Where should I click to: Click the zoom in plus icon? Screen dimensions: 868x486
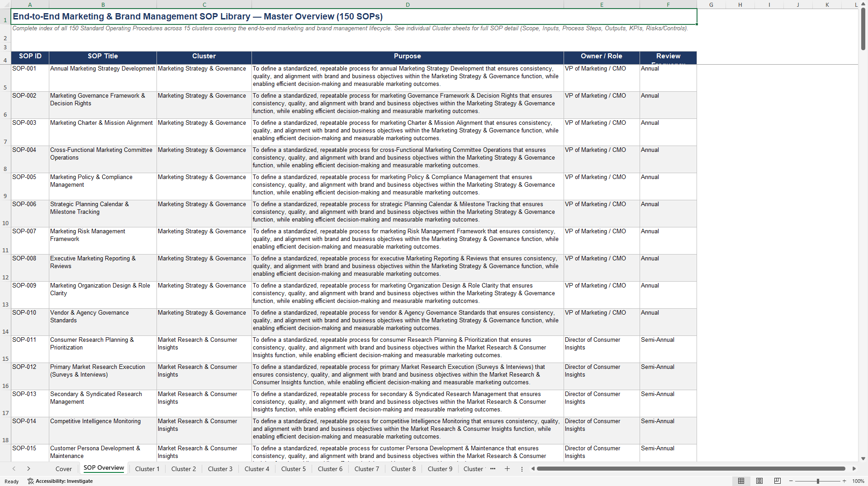(x=844, y=481)
